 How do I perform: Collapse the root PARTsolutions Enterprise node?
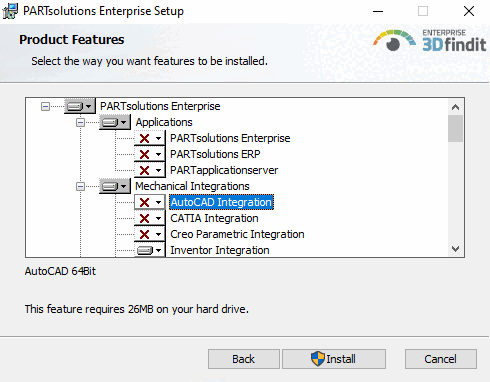pos(45,106)
